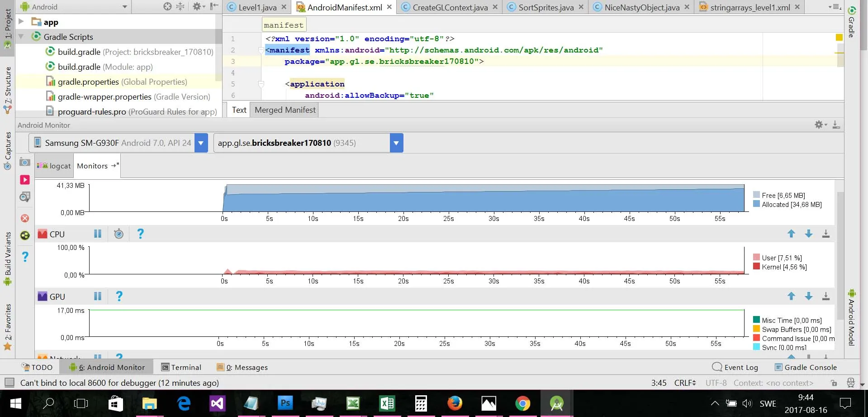Move GPU monitor up
The height and width of the screenshot is (417, 868).
click(791, 296)
